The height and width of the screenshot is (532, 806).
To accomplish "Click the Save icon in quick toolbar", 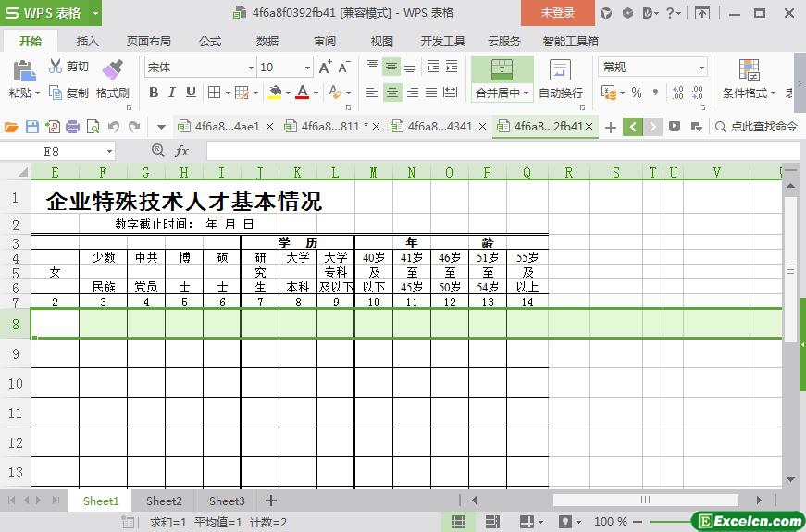I will [32, 127].
